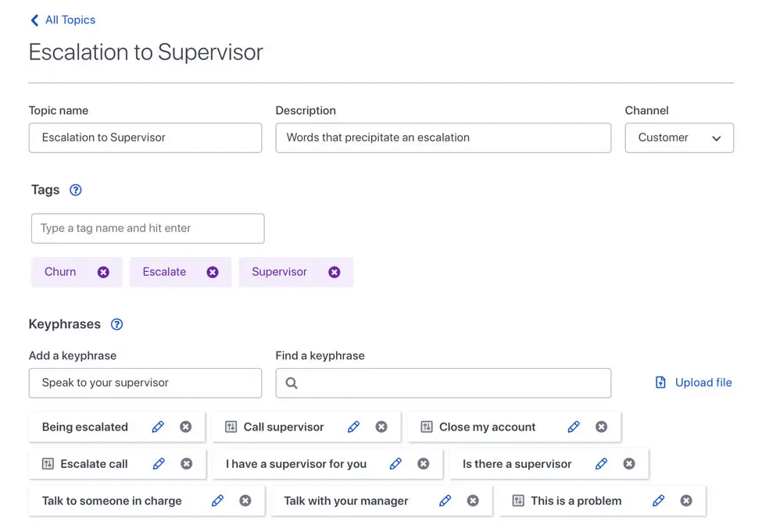The image size is (762, 532).
Task: Go back to All Topics
Action: [63, 20]
